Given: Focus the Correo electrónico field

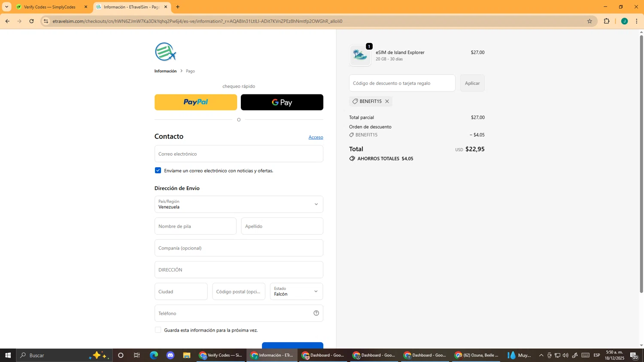Looking at the screenshot, I should (239, 154).
